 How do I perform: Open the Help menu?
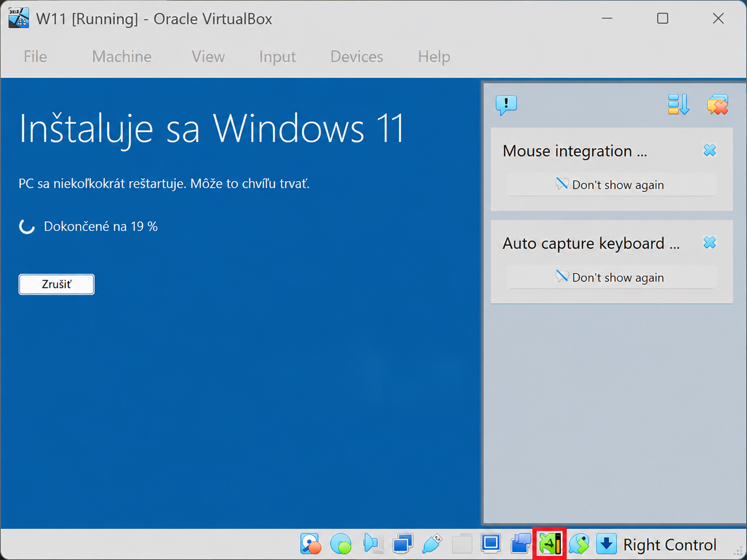[x=434, y=57]
